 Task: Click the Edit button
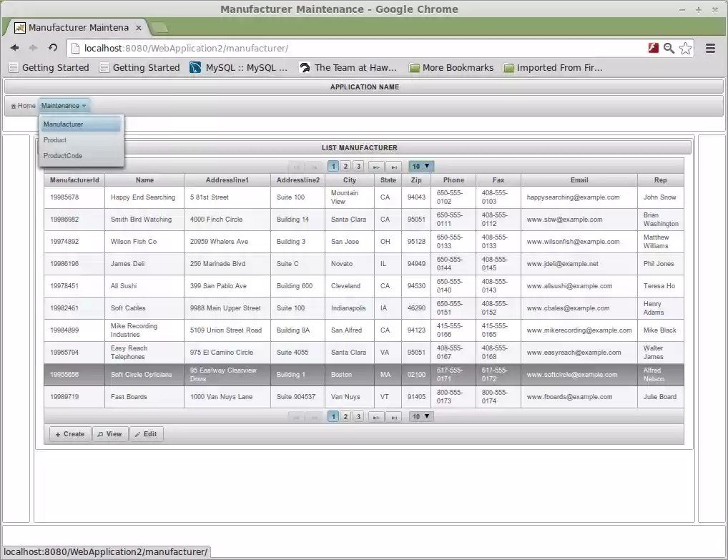click(146, 434)
